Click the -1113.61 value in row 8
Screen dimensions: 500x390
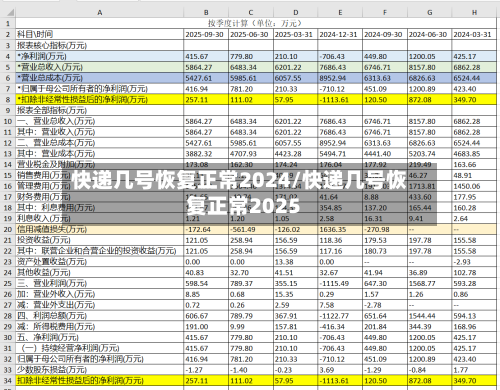point(334,99)
